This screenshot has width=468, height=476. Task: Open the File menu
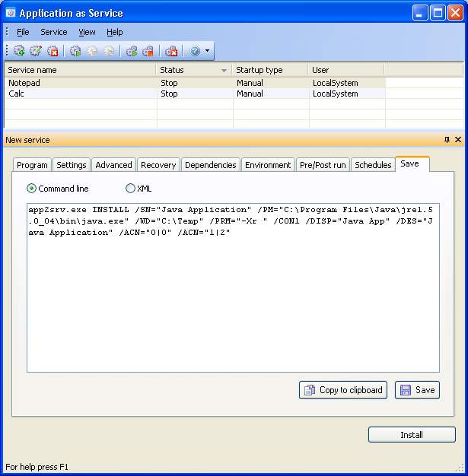point(23,32)
